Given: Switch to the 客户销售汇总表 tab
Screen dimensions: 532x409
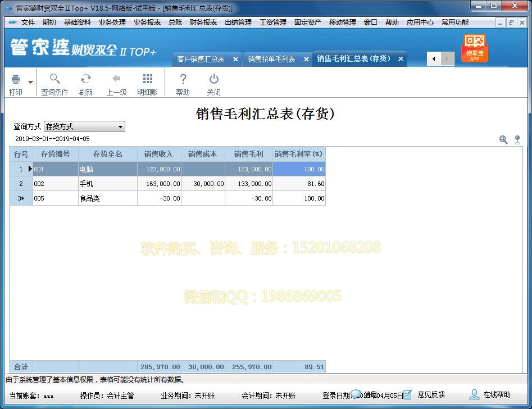Looking at the screenshot, I should point(202,58).
